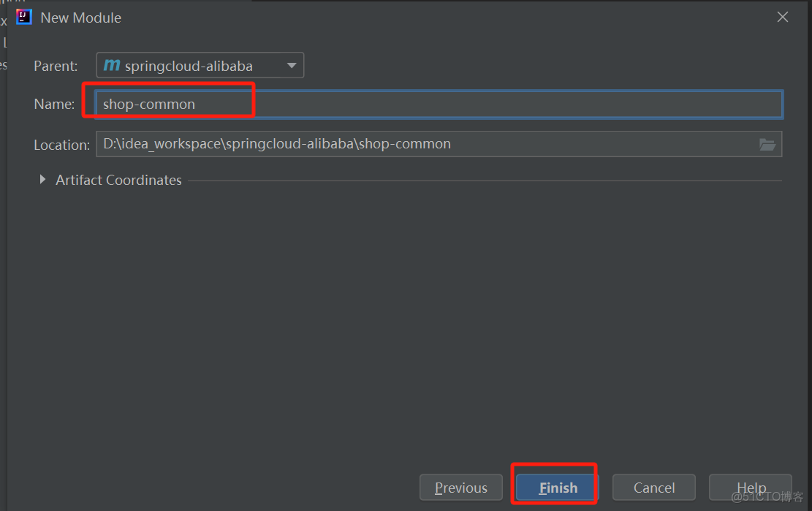Click the Location: label
The height and width of the screenshot is (511, 812).
pos(61,145)
